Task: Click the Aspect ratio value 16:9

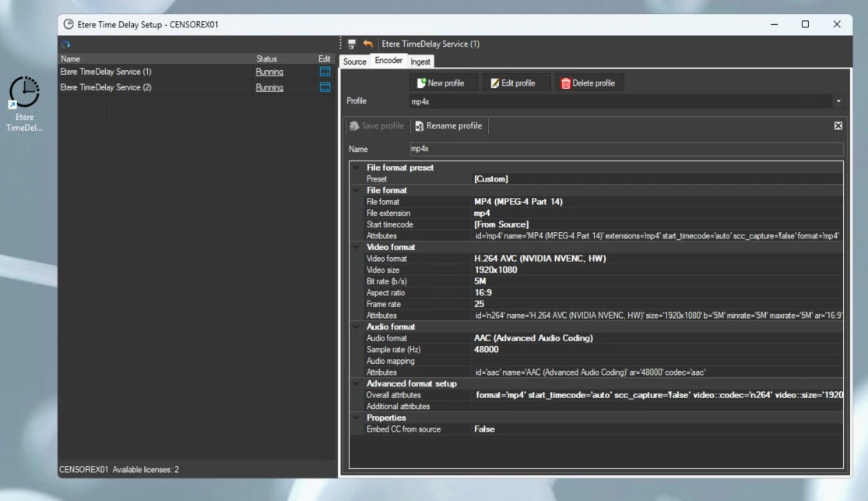Action: click(483, 293)
